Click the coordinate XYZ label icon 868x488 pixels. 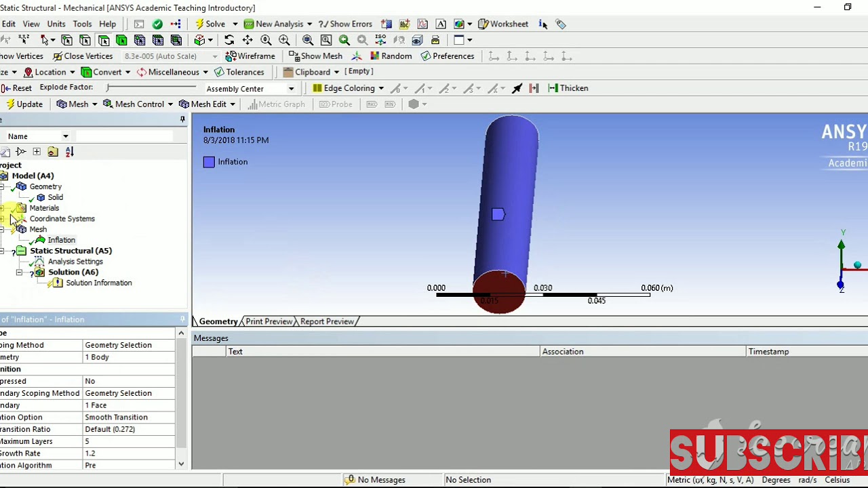[24, 40]
